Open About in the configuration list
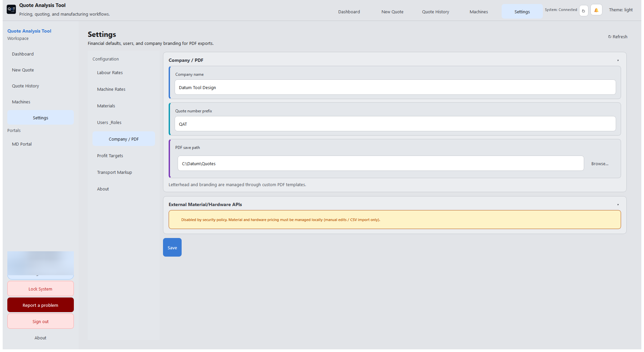 pos(124,189)
